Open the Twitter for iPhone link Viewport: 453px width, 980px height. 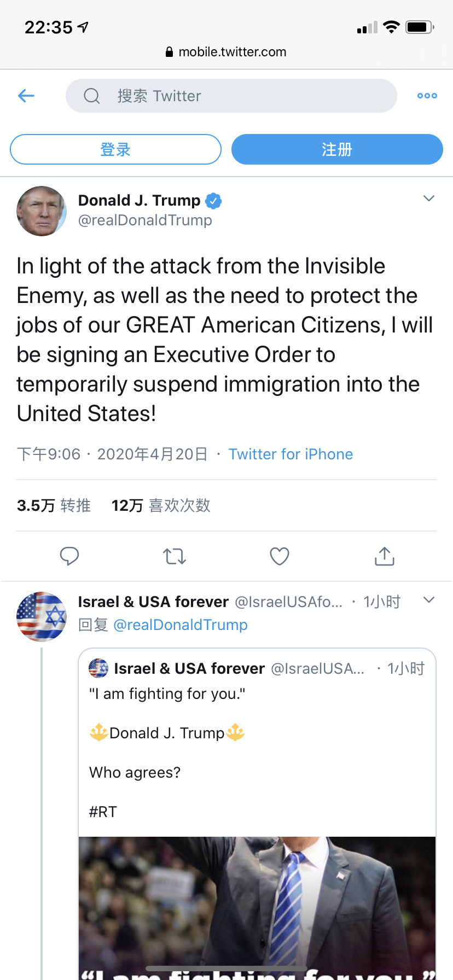tap(291, 454)
